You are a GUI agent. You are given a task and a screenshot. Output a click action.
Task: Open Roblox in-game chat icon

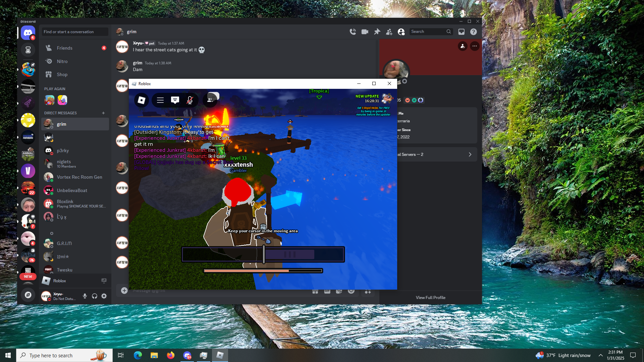pyautogui.click(x=175, y=100)
